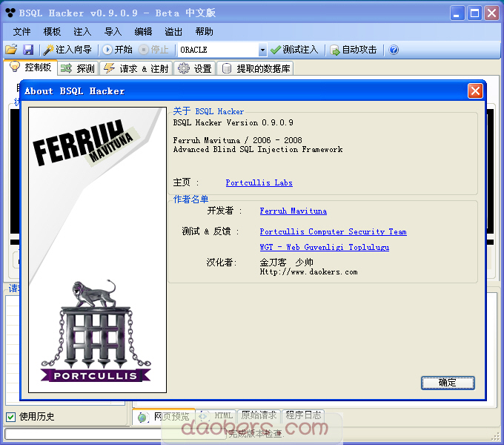Open Portcullis Computer Security Team link
Screen dimensions: 504x445
[x=333, y=231]
